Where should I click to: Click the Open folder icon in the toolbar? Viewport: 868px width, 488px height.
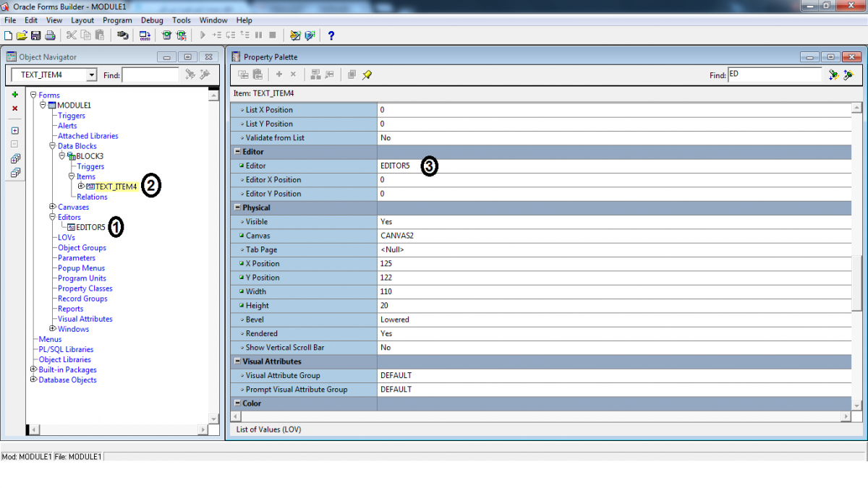22,35
